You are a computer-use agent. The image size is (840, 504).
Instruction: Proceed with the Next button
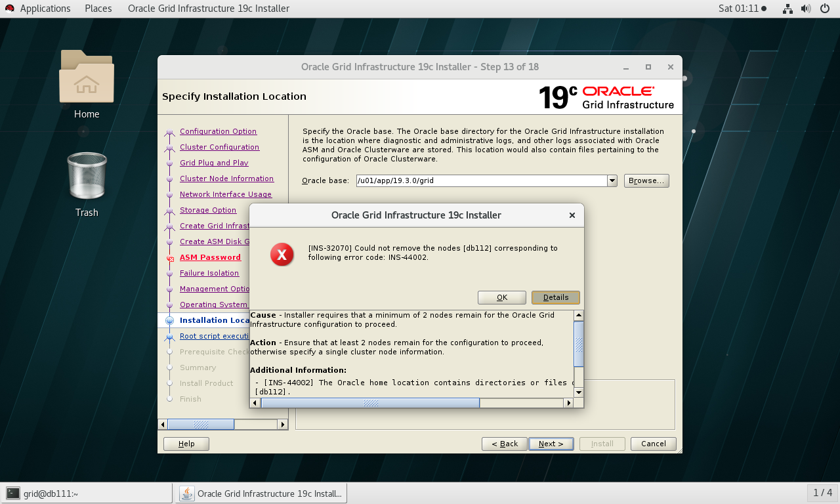(551, 444)
